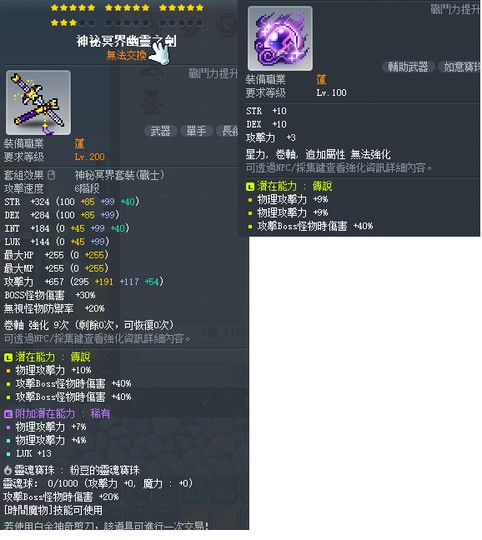Click the second row star force indicators
Screen dimensions: 482x540
127,23
